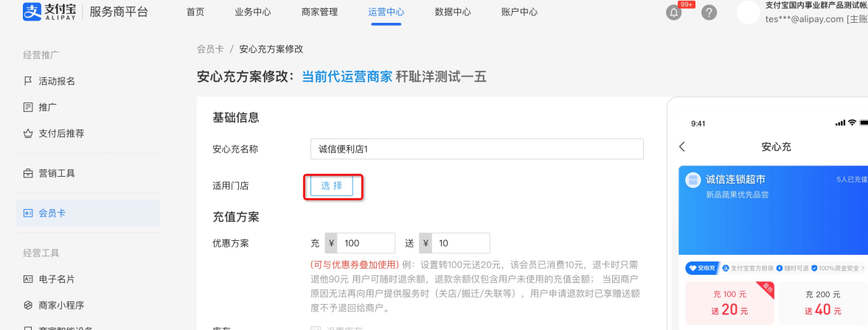Click the account avatar circle
The width and height of the screenshot is (868, 330).
coord(748,13)
